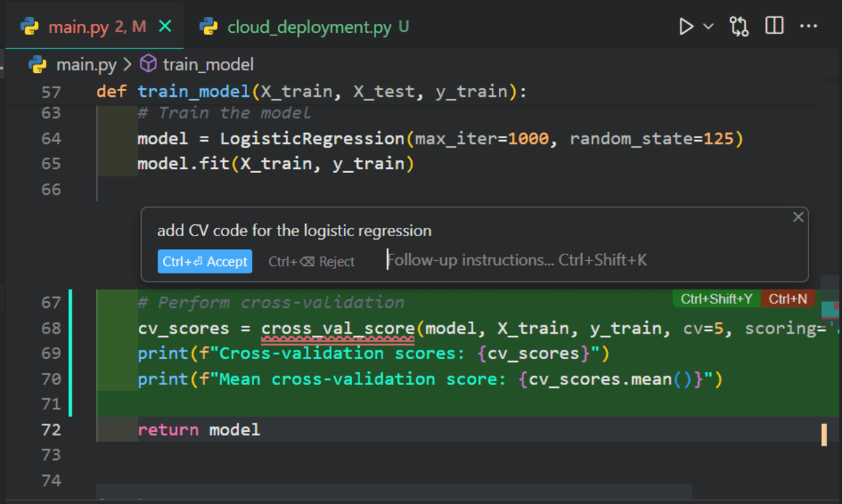Click the model.fit(X_train, y_train) line
842x504 pixels.
point(276,163)
